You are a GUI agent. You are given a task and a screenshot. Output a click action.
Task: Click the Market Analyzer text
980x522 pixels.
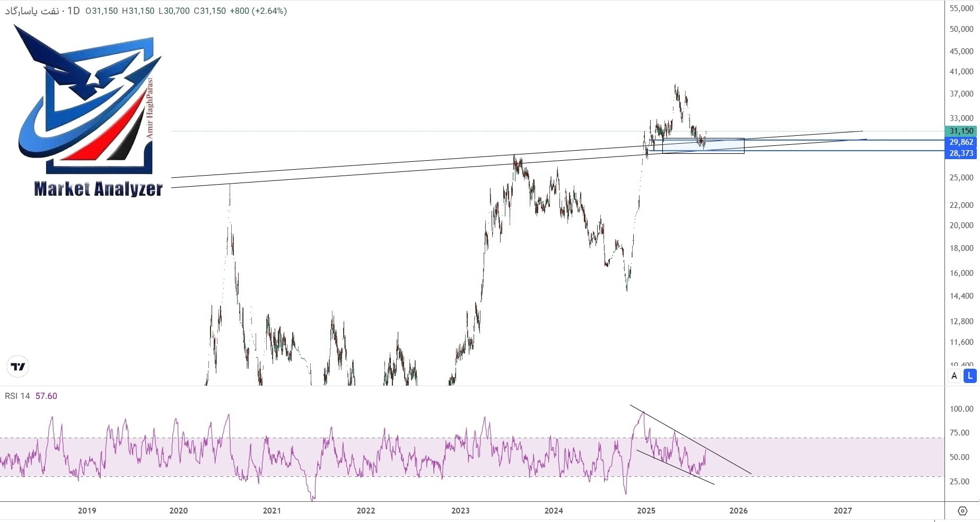(98, 189)
